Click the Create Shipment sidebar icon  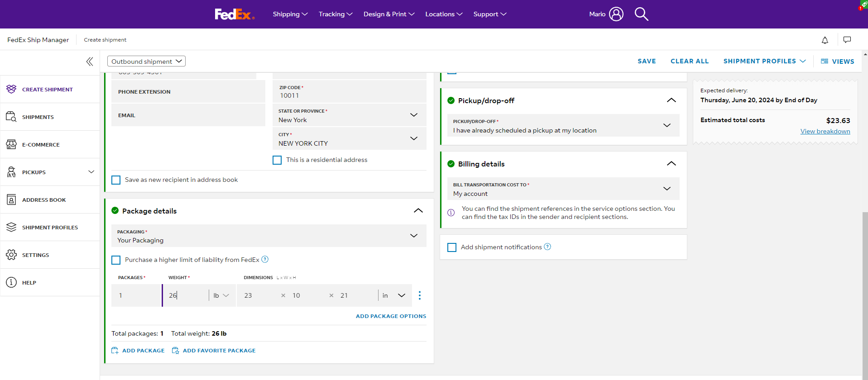tap(11, 89)
